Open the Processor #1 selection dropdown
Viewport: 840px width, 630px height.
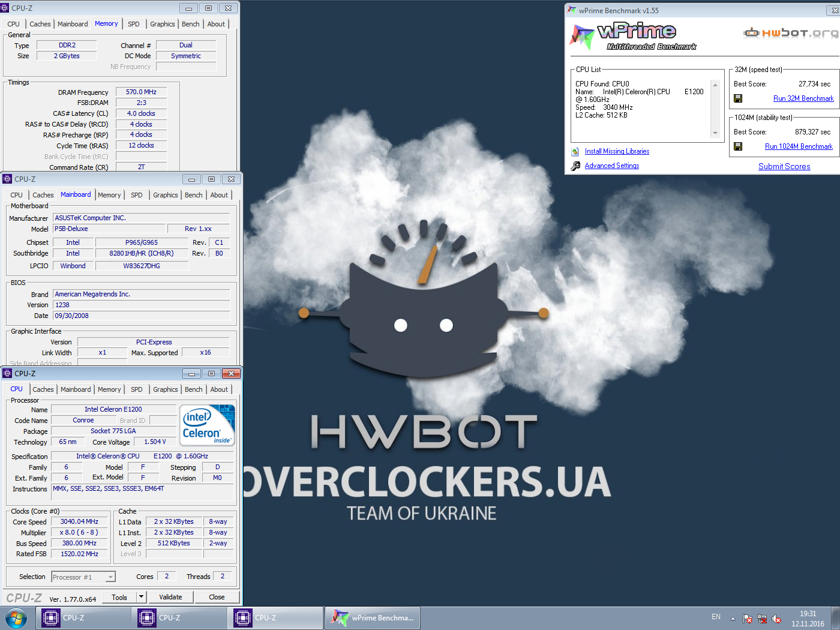click(x=110, y=577)
